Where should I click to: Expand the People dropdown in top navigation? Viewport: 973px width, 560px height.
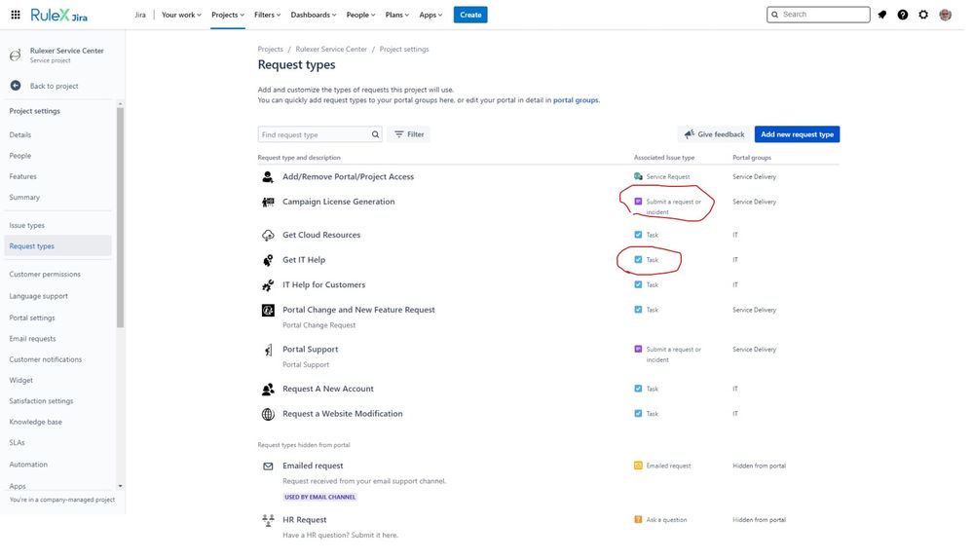[x=360, y=15]
